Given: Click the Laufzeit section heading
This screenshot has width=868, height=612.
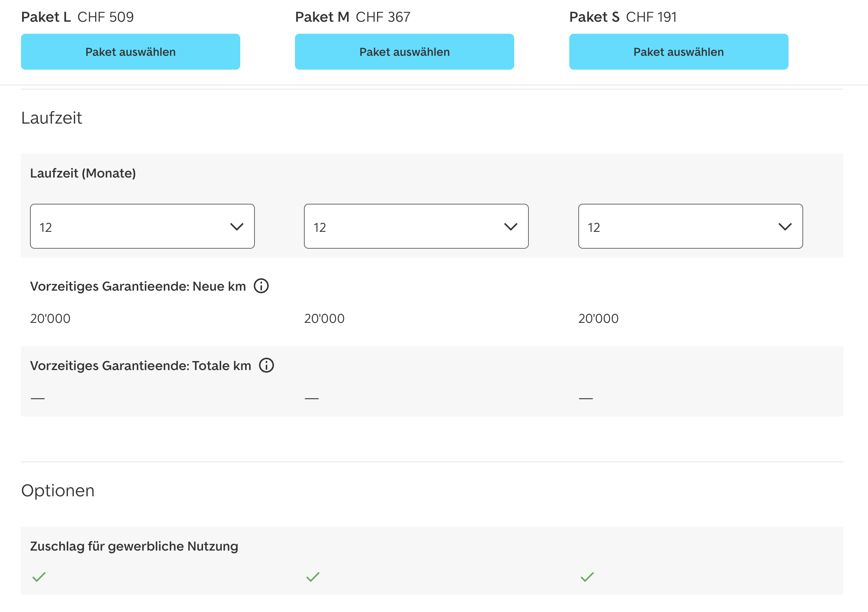Looking at the screenshot, I should [x=52, y=118].
